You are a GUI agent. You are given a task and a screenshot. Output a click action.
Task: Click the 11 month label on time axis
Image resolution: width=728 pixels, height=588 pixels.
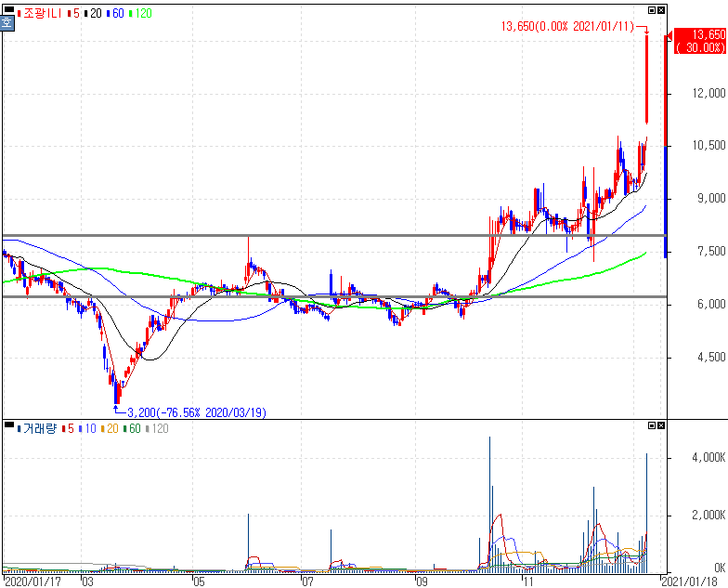pyautogui.click(x=527, y=581)
